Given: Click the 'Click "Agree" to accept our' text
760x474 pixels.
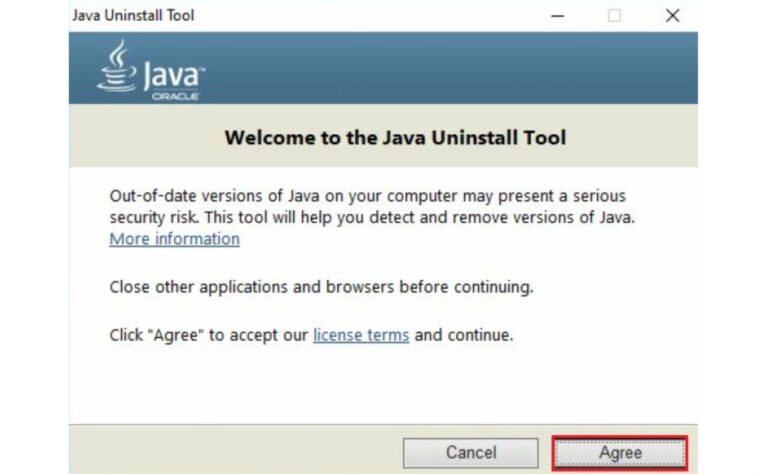Looking at the screenshot, I should (208, 335).
